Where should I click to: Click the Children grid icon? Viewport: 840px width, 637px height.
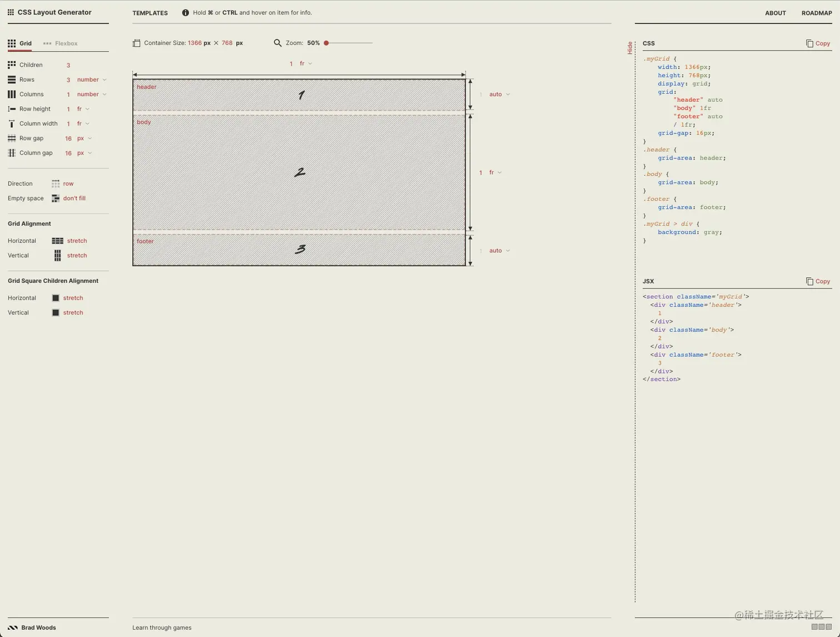(x=12, y=65)
